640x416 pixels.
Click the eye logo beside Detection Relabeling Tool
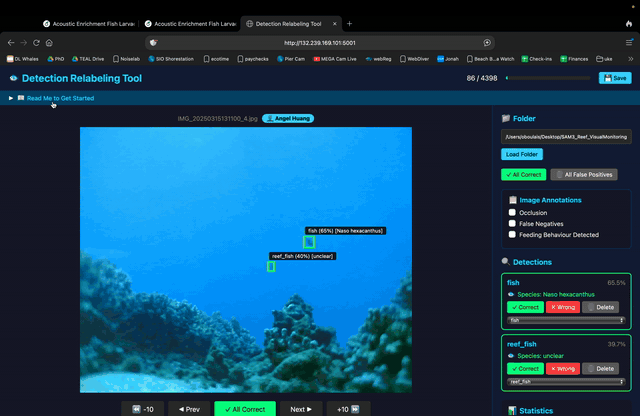pyautogui.click(x=13, y=78)
